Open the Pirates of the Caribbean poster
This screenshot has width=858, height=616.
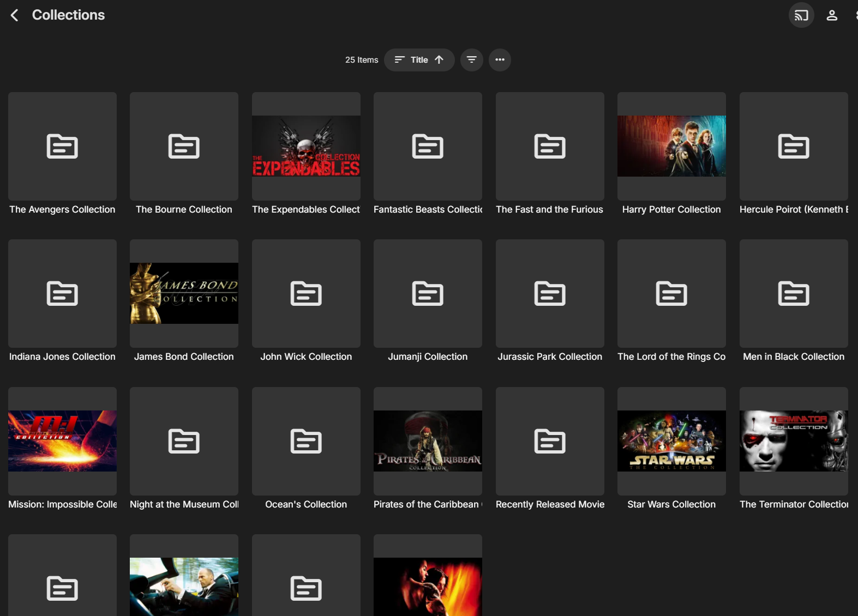pyautogui.click(x=428, y=441)
